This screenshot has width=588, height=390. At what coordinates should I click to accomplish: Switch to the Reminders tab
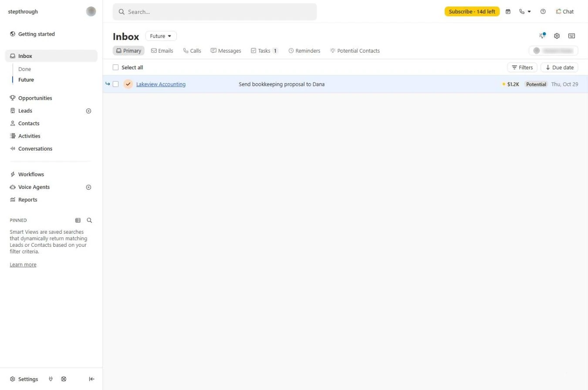tap(304, 51)
